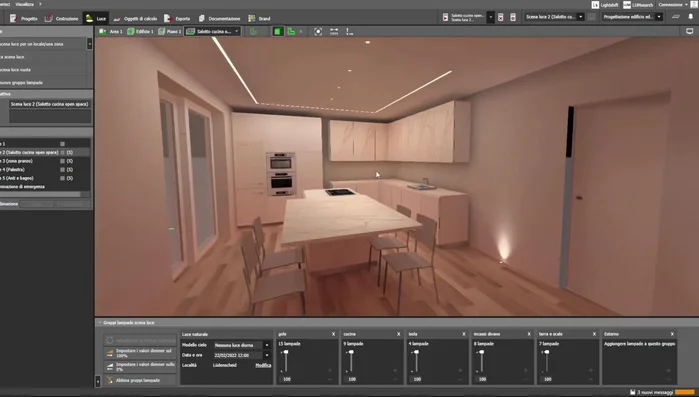Click the Scena luce 2 name field
The image size is (699, 397).
click(x=50, y=104)
